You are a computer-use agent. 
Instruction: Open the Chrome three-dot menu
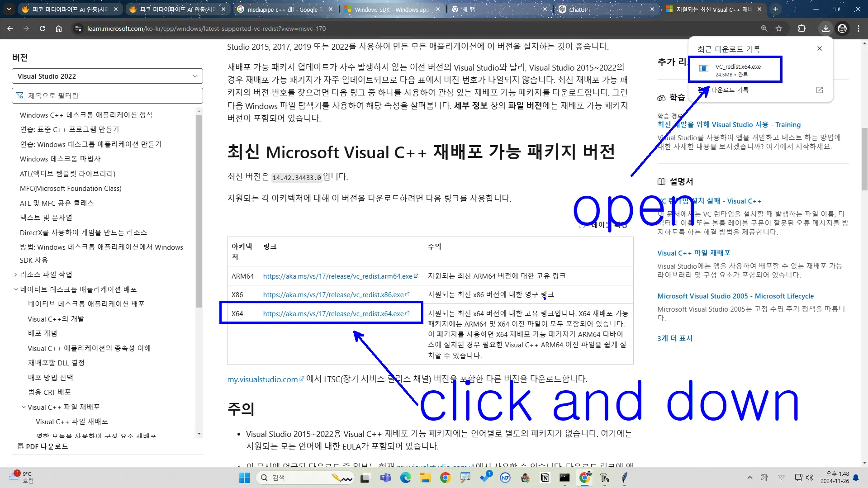(x=859, y=28)
